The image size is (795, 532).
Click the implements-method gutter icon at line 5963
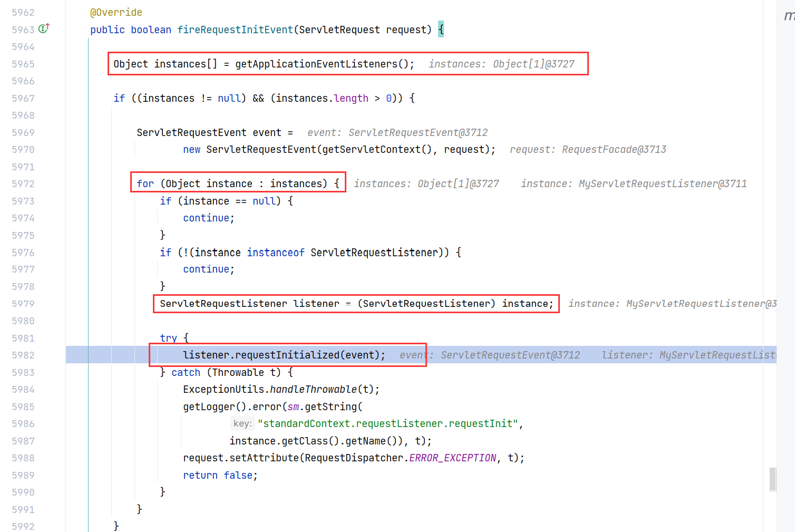[44, 28]
